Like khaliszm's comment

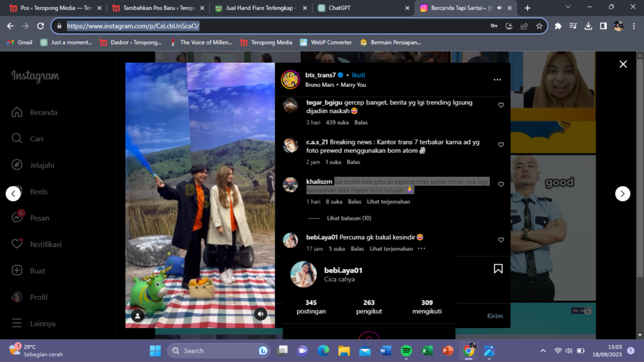point(501,184)
